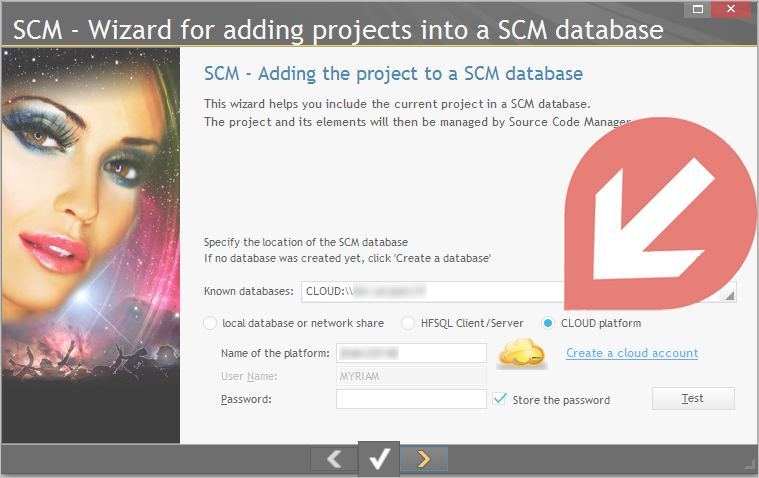Viewport: 759px width, 478px height.
Task: Click the Known databases CLOUD path text
Action: click(x=366, y=292)
